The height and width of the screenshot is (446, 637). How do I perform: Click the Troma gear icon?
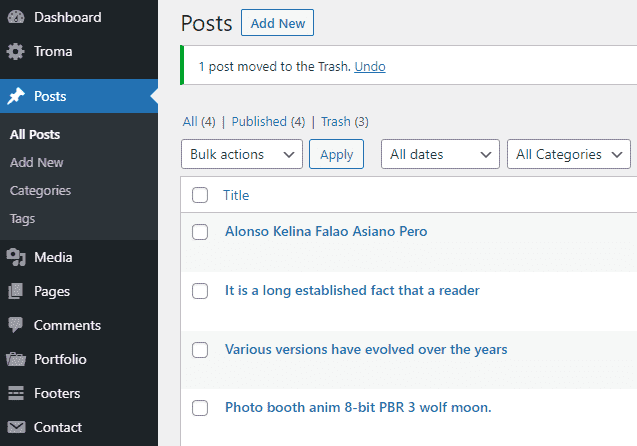tap(16, 51)
